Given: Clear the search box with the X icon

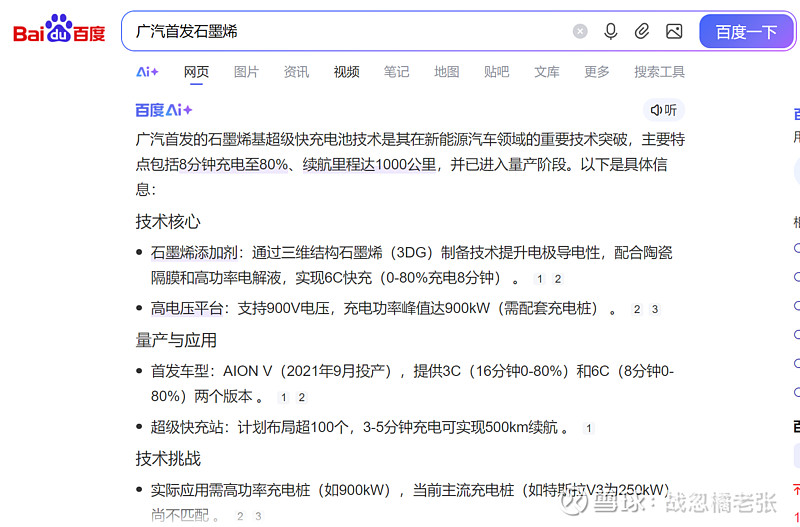Looking at the screenshot, I should pyautogui.click(x=580, y=32).
